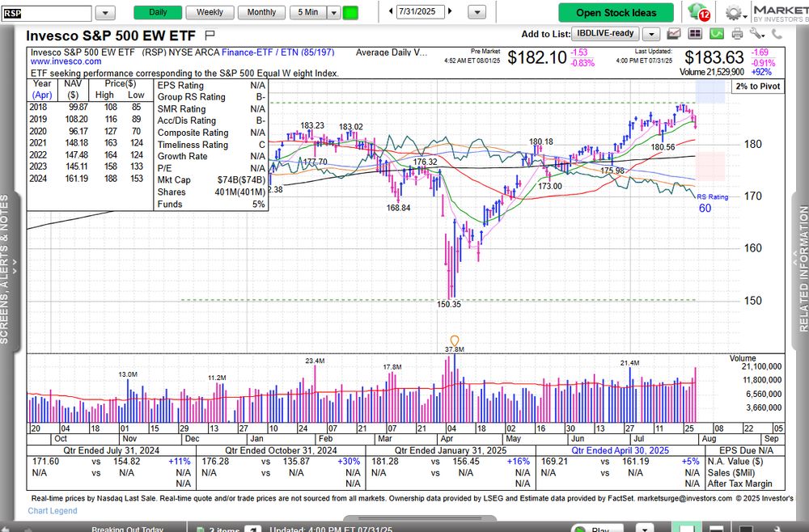This screenshot has width=809, height=532.
Task: Select the $182.10 pre-market price
Action: (537, 57)
